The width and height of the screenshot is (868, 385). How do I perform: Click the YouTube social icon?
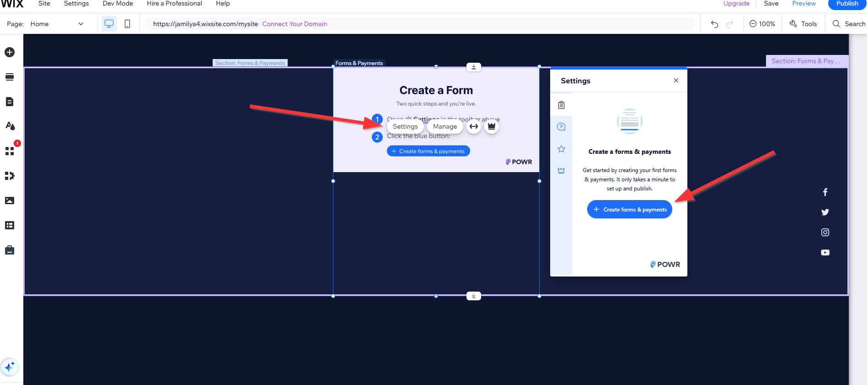[825, 252]
